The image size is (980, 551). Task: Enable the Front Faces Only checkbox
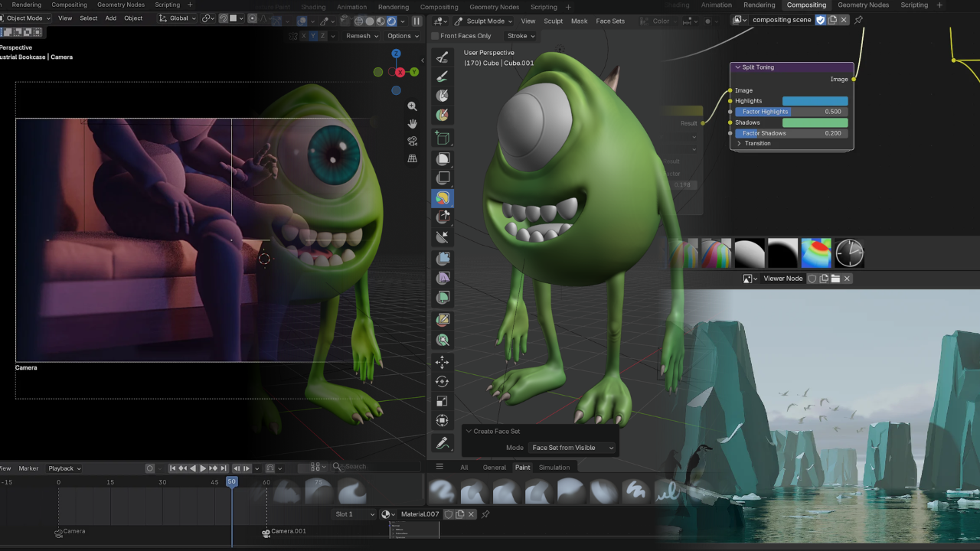pos(435,36)
